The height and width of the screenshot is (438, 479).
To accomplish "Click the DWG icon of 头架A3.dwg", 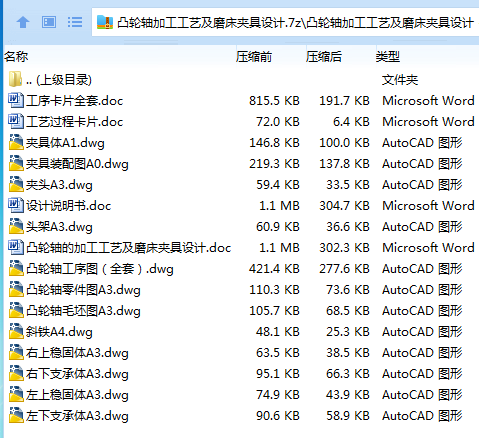I will click(16, 226).
